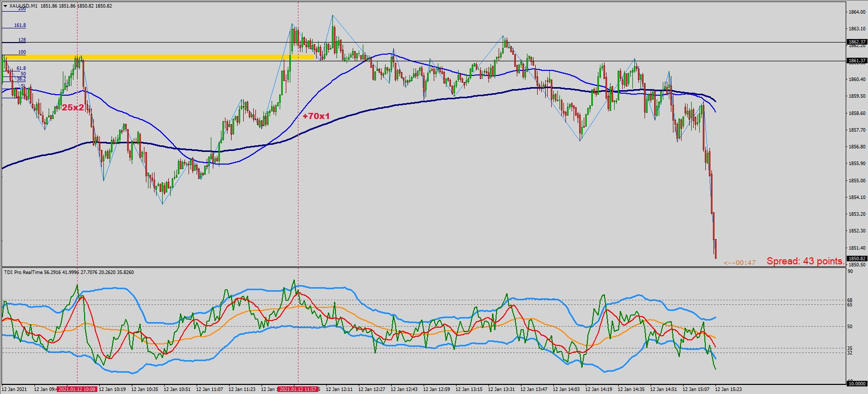
Task: Click the 1864.00 price on the scale
Action: pyautogui.click(x=856, y=12)
